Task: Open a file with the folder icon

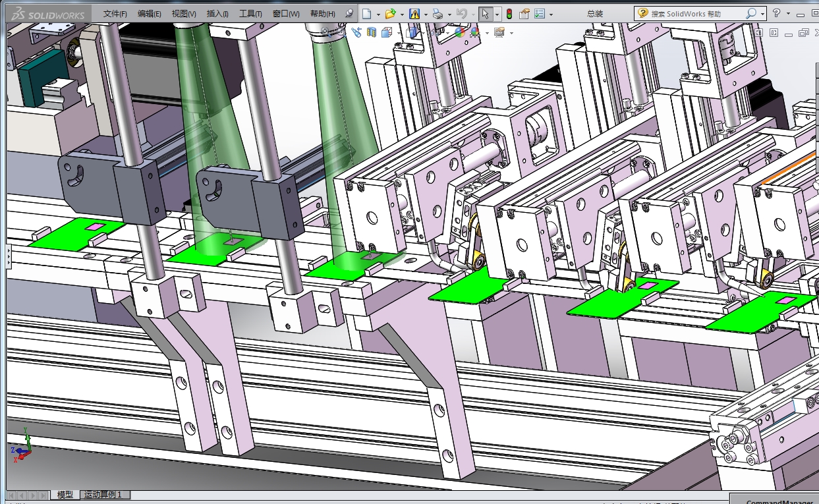Action: tap(390, 14)
